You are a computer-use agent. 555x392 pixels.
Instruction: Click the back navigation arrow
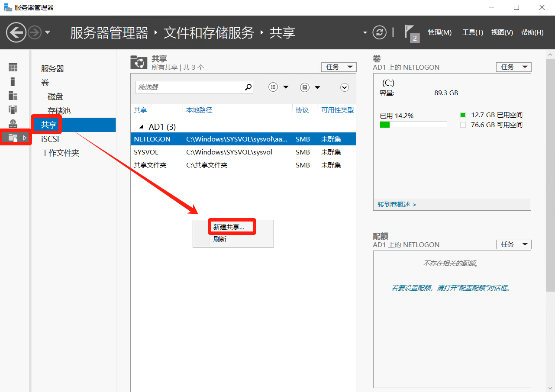16,32
